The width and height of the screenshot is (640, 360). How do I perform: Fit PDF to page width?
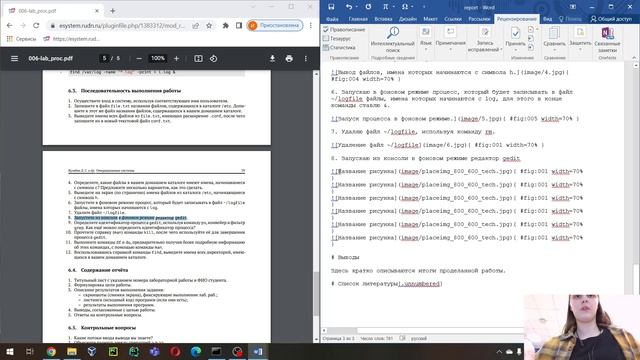point(198,58)
